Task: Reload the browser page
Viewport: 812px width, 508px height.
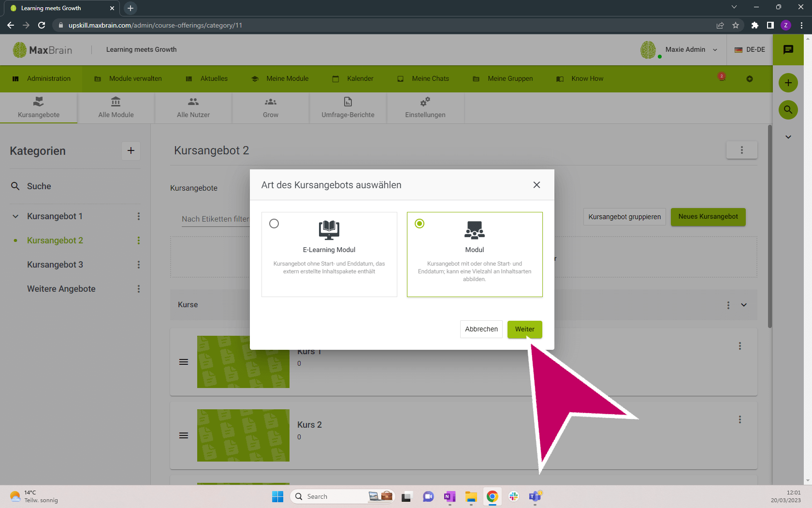Action: pos(42,25)
